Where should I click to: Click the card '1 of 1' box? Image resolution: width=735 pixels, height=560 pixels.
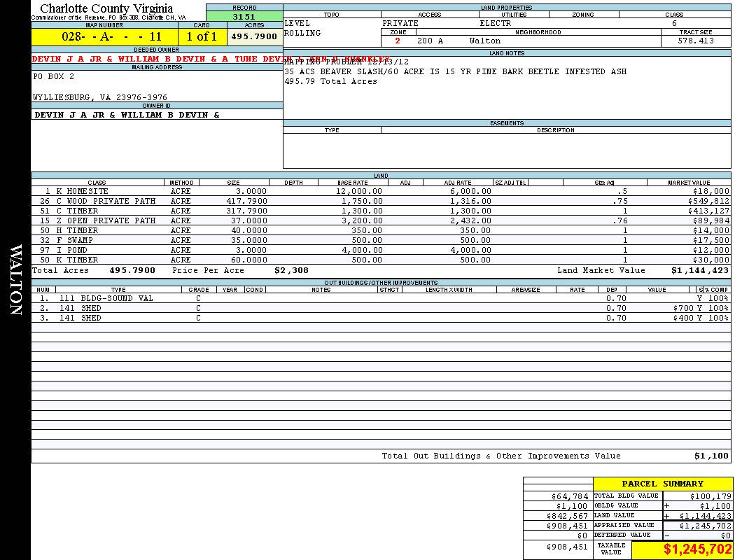click(202, 36)
